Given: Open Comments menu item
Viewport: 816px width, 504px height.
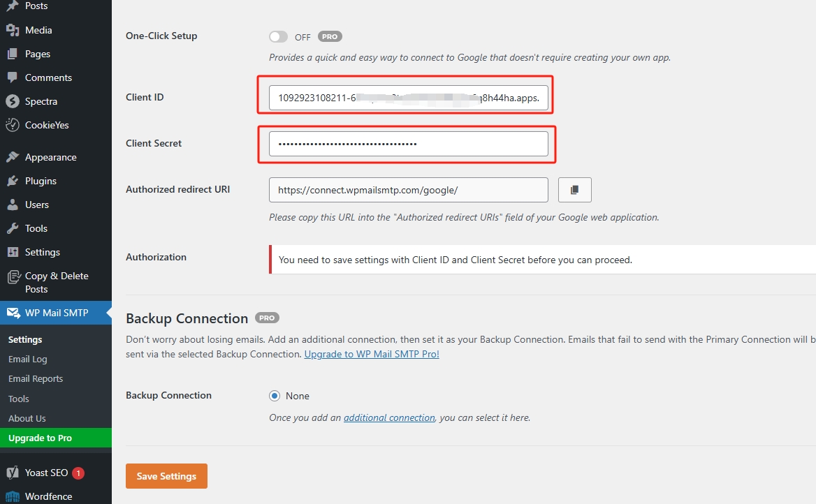Looking at the screenshot, I should pyautogui.click(x=56, y=77).
